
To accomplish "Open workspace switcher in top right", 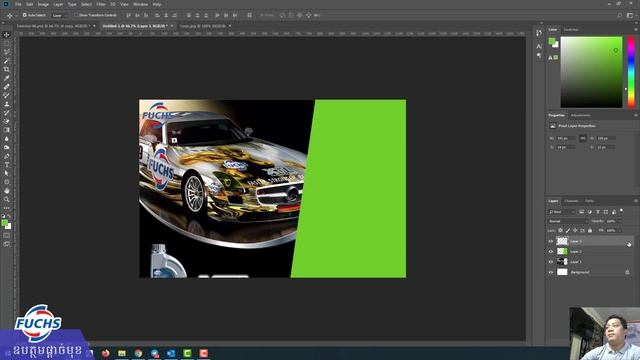I will click(x=630, y=15).
